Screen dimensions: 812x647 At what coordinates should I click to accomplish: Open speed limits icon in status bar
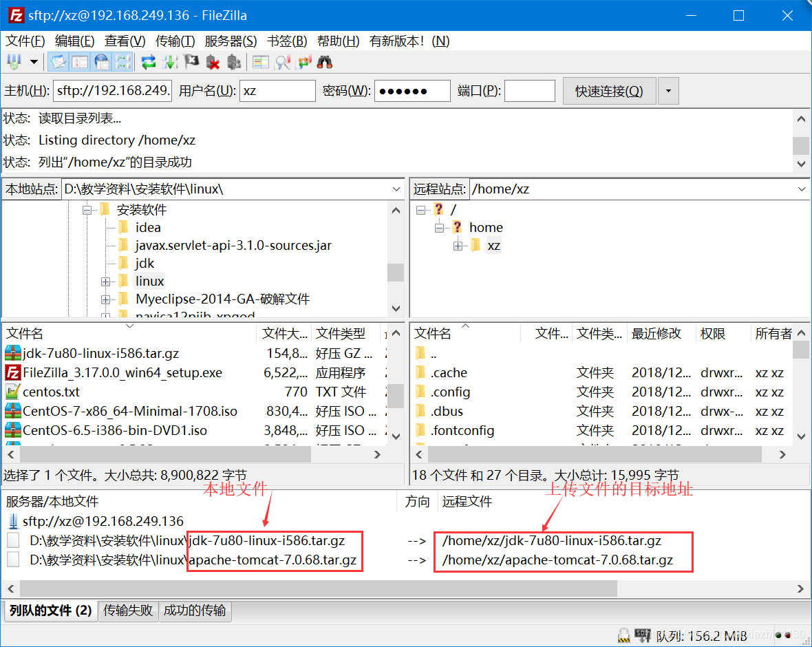[643, 635]
